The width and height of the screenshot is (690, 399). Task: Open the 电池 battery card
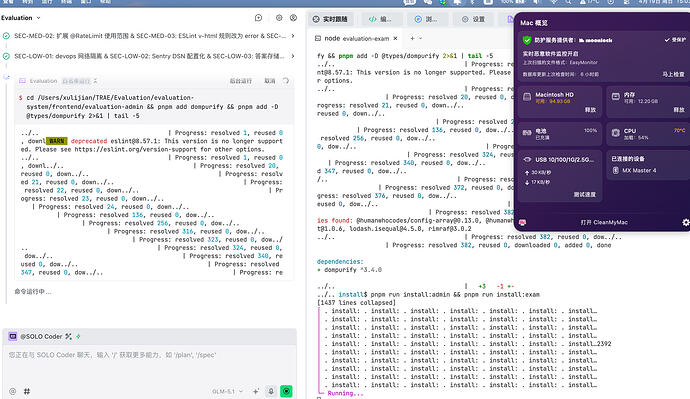[x=559, y=134]
